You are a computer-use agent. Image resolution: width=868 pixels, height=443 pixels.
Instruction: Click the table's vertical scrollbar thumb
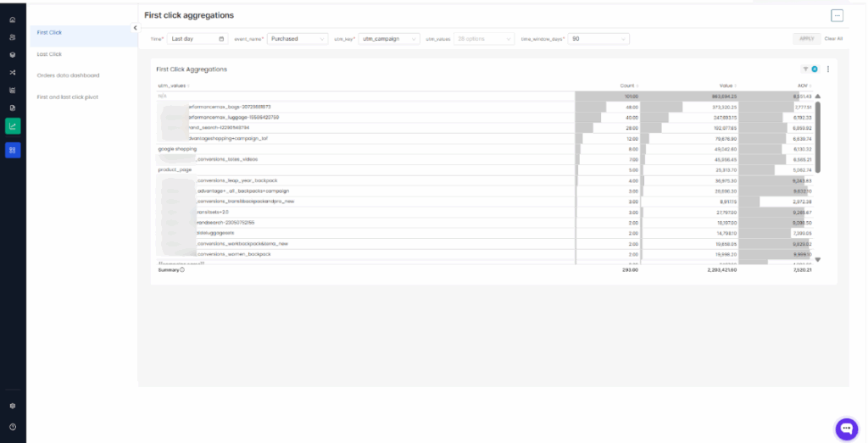[818, 137]
